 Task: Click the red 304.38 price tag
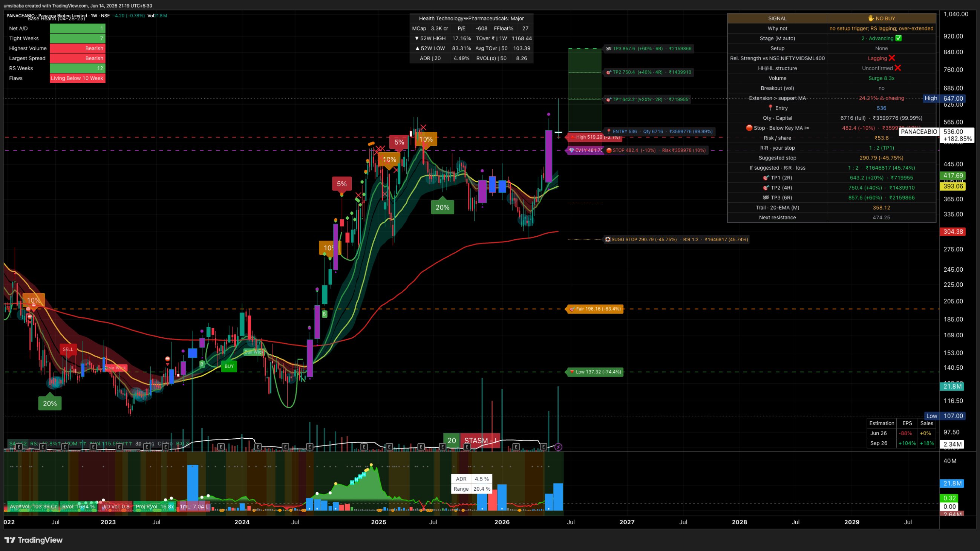click(952, 231)
